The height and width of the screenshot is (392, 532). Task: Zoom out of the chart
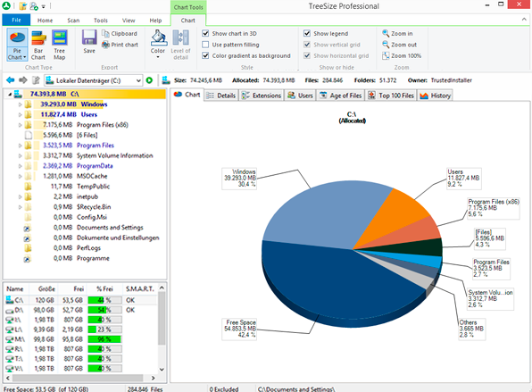click(399, 45)
